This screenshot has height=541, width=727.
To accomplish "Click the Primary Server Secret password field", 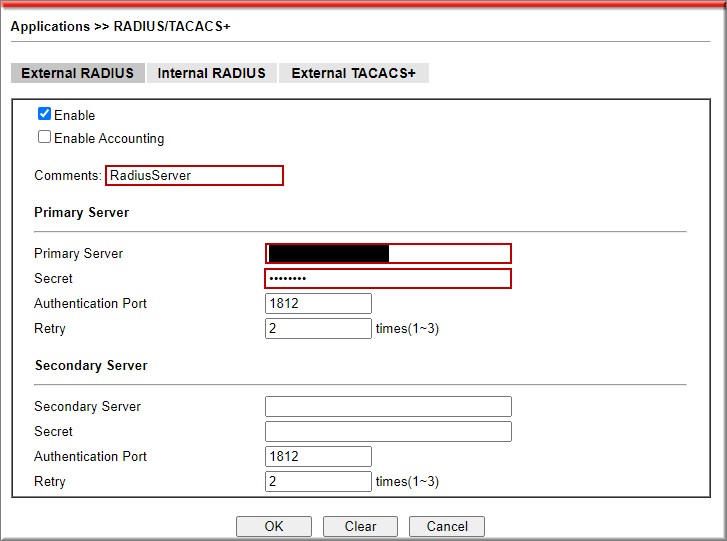I will [388, 278].
